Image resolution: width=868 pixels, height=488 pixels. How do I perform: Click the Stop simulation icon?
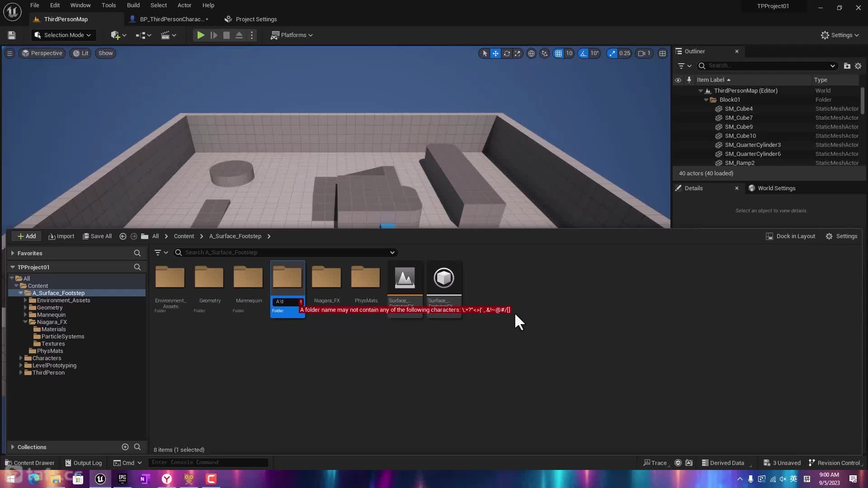pyautogui.click(x=226, y=35)
